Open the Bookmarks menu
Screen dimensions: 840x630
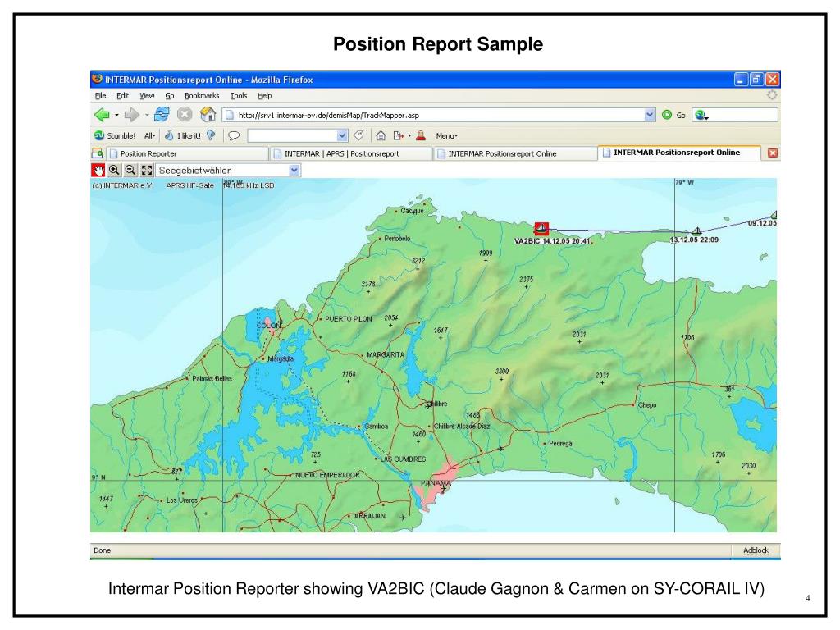[x=202, y=95]
